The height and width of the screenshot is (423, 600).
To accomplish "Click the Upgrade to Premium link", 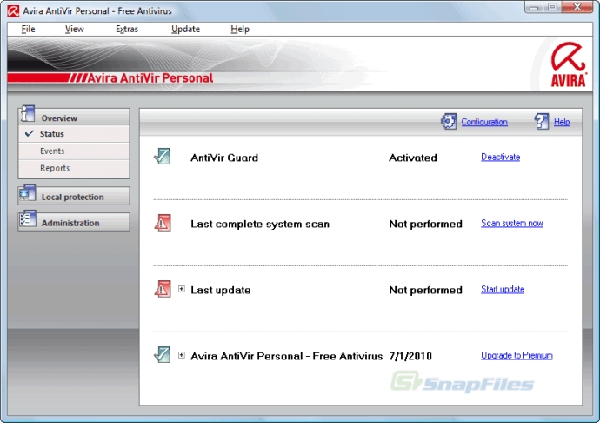I will (x=517, y=355).
